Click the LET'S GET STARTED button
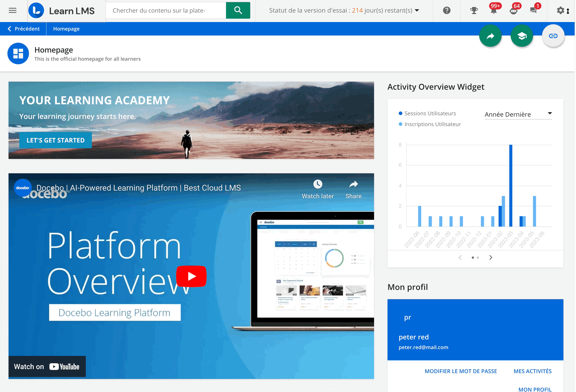Viewport: 576px width, 392px height. (55, 140)
